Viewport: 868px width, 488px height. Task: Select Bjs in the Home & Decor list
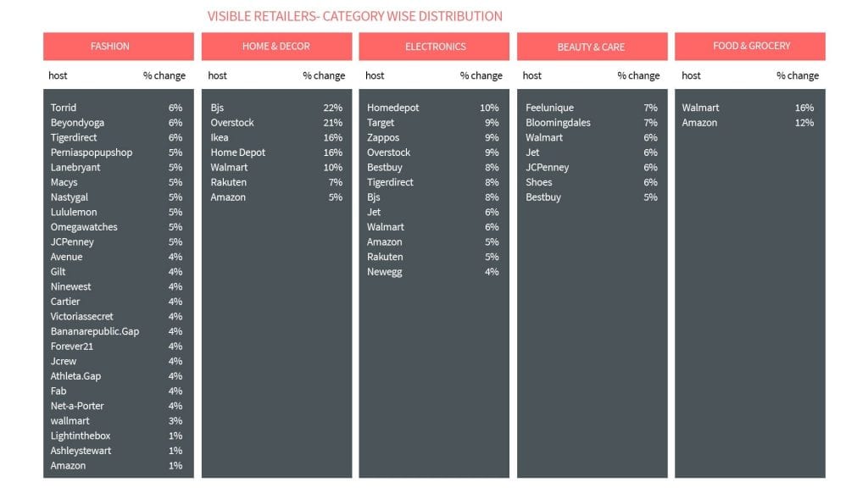pos(217,108)
